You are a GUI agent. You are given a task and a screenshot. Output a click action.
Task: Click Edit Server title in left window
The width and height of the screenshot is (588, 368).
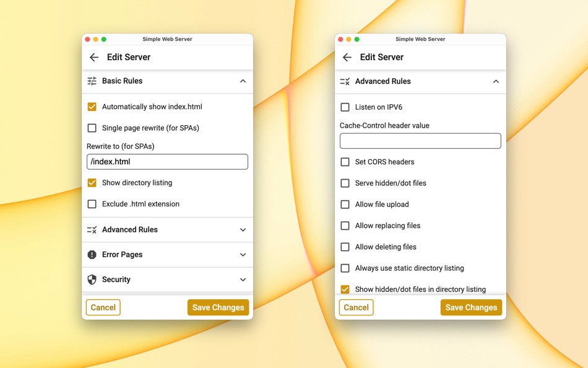tap(129, 57)
